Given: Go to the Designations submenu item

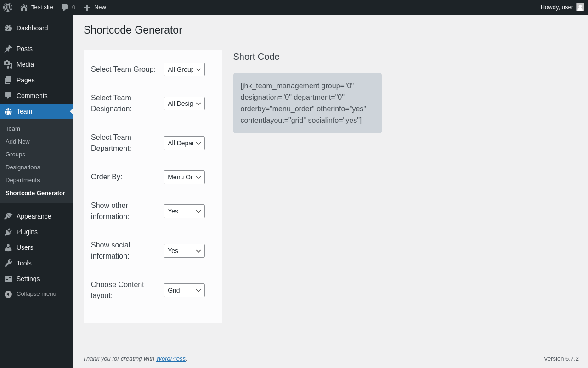Looking at the screenshot, I should (x=23, y=167).
